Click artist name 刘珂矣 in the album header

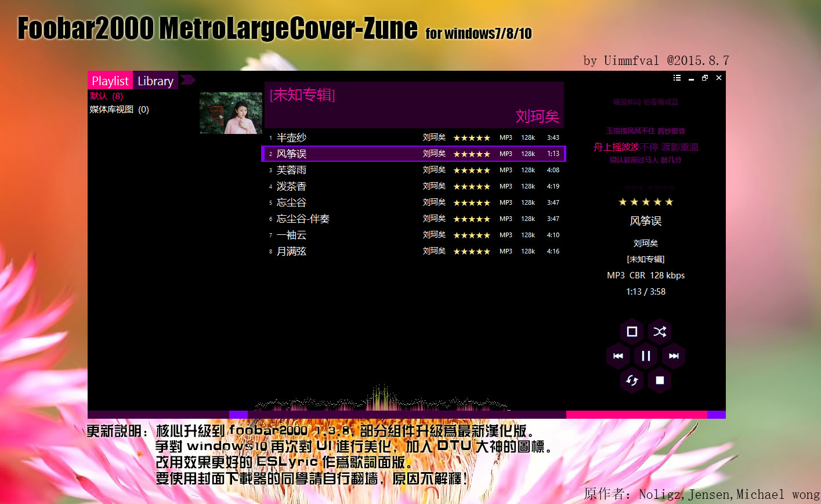click(537, 117)
